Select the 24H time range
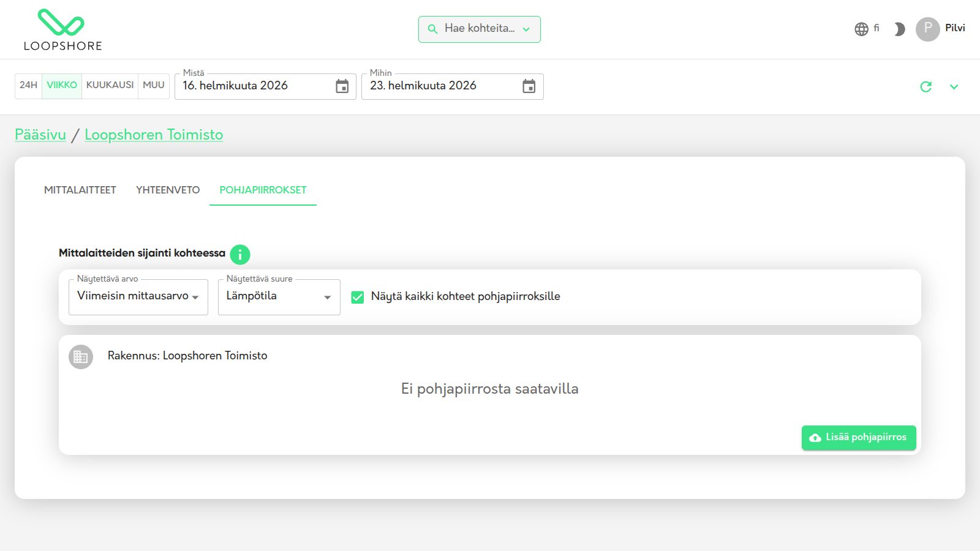Viewport: 980px width, 551px height. (x=28, y=85)
